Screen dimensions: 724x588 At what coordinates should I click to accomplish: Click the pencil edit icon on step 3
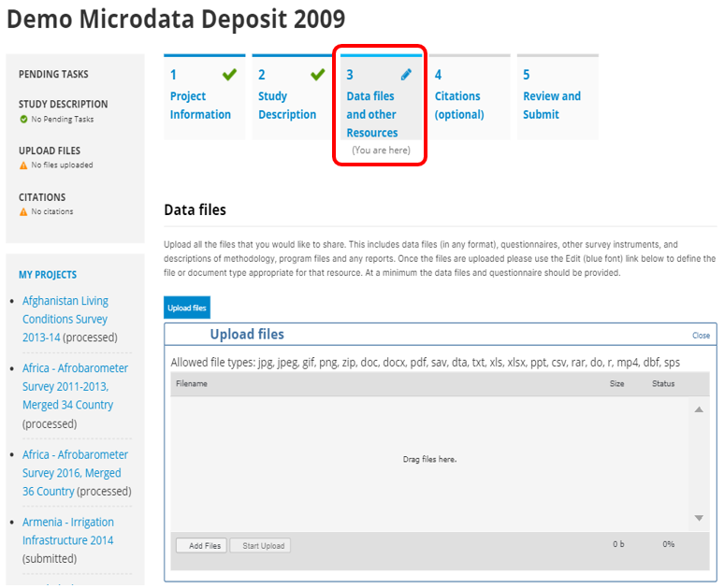point(406,74)
